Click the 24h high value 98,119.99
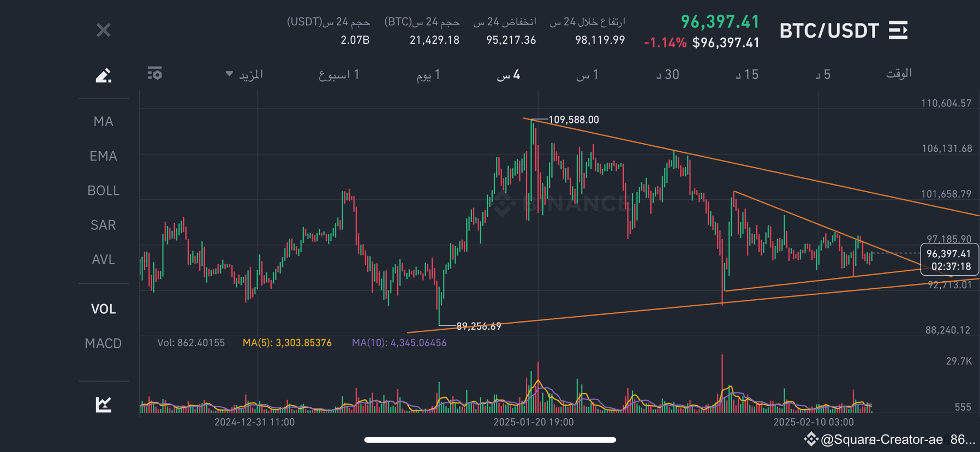 [600, 40]
